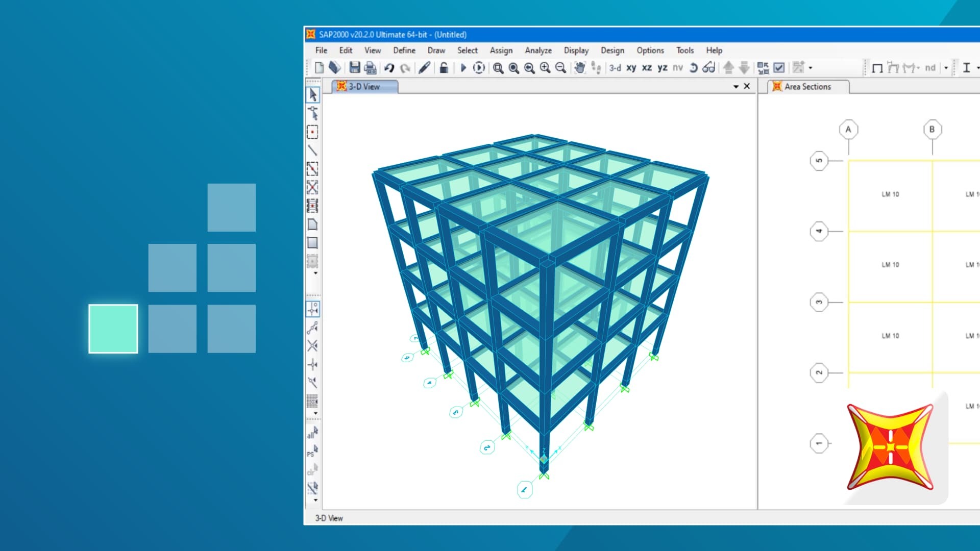Viewport: 980px width, 551px height.
Task: Click the yz view button
Action: pos(663,68)
